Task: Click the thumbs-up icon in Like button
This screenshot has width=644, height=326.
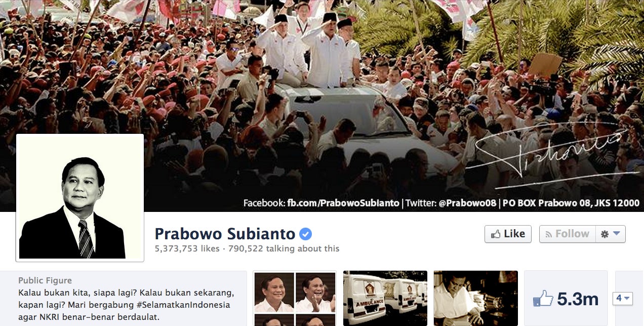Action: click(x=496, y=234)
